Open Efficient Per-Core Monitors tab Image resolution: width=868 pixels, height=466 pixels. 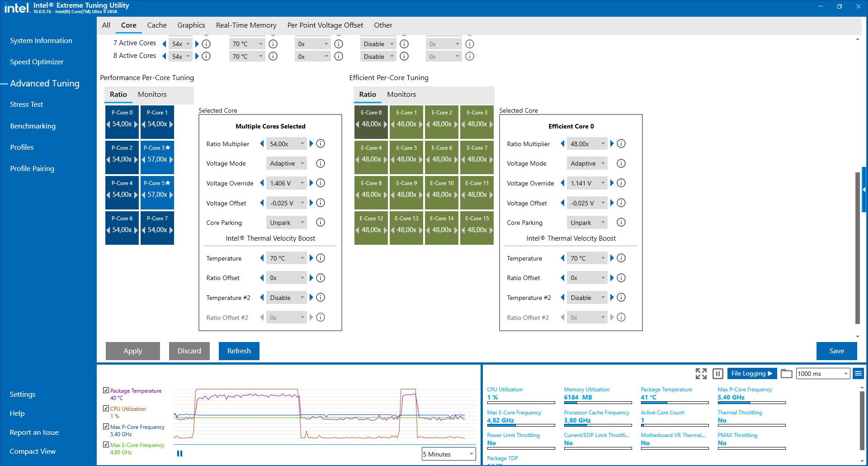(401, 95)
